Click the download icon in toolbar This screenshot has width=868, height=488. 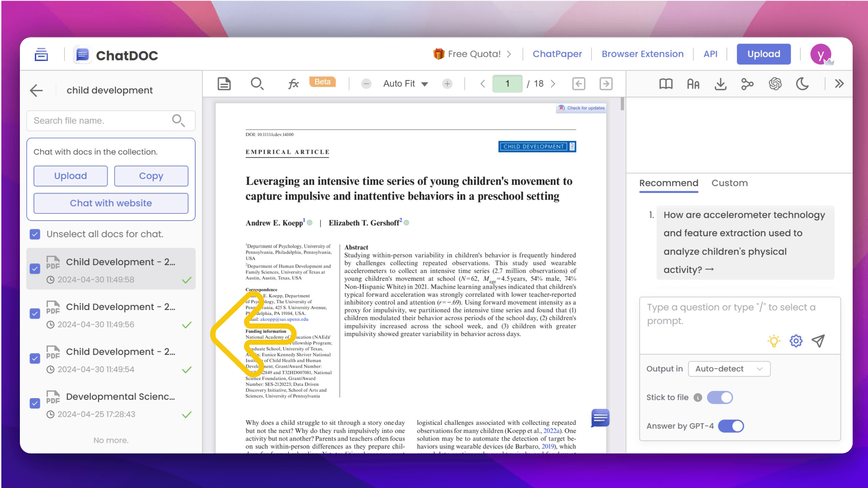point(720,84)
